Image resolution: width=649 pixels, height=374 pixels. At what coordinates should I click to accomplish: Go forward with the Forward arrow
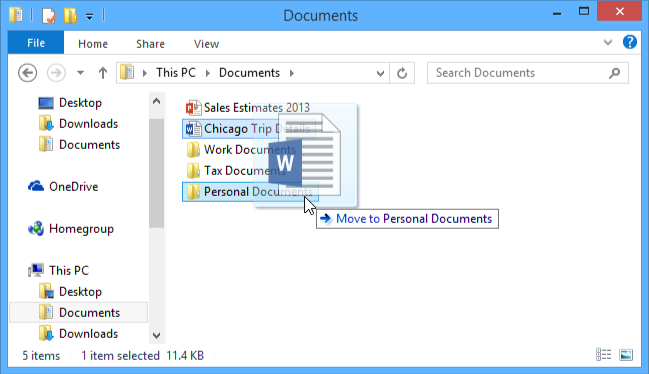tap(56, 73)
